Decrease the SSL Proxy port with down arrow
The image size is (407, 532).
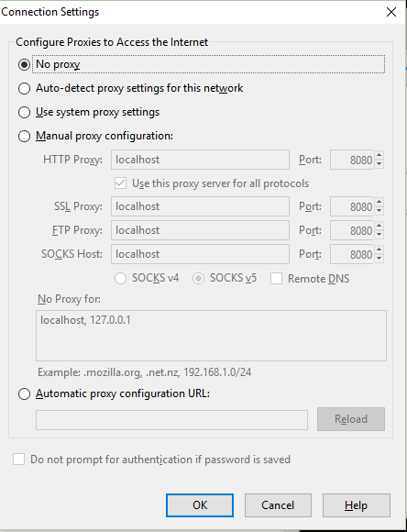coord(379,211)
